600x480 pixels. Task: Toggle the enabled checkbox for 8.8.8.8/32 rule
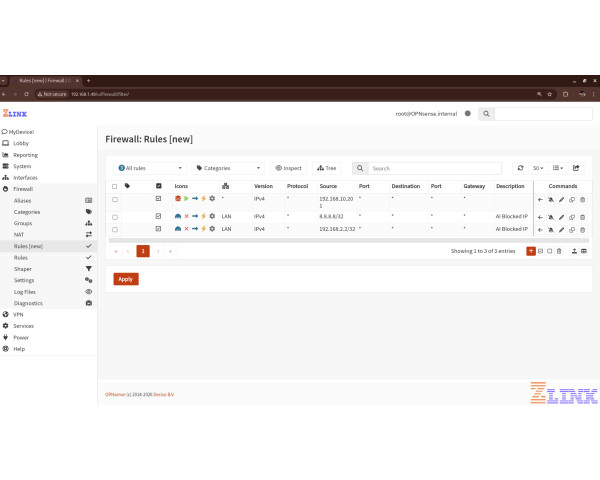(x=158, y=216)
